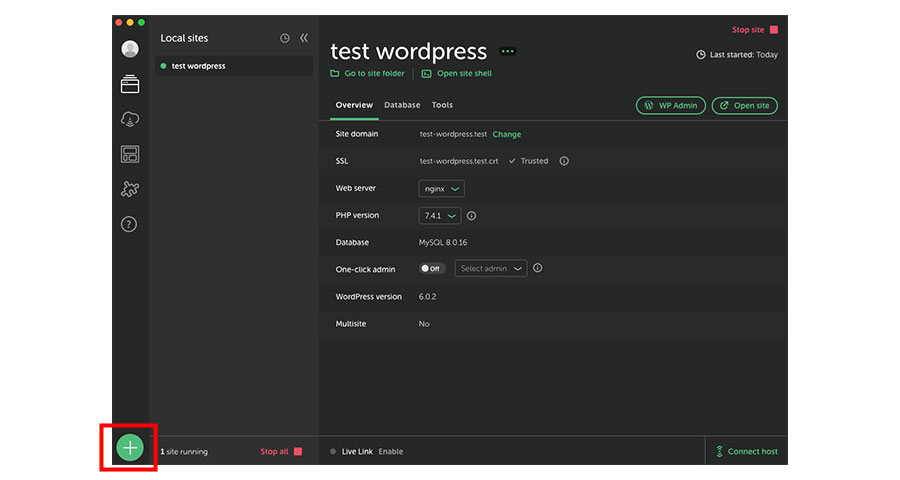Toggle the One-click admin switch
The image size is (900, 480).
pyautogui.click(x=432, y=268)
